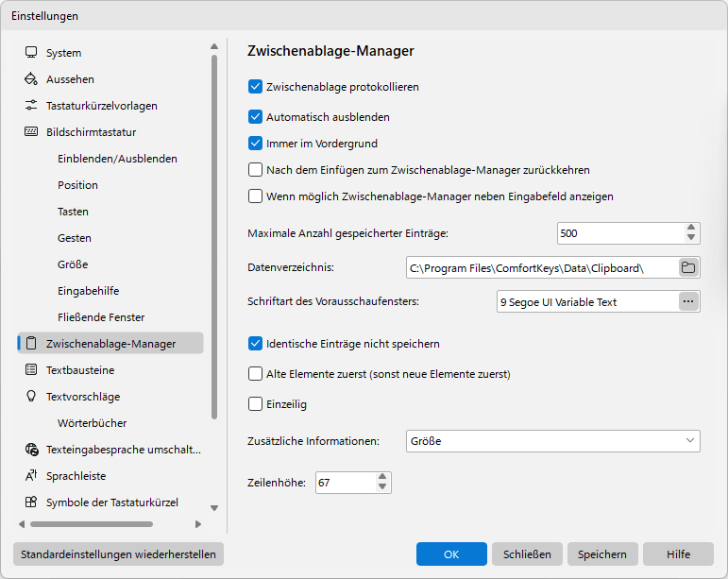Click the System monitor icon
Screen dimensions: 728x579
[x=31, y=53]
